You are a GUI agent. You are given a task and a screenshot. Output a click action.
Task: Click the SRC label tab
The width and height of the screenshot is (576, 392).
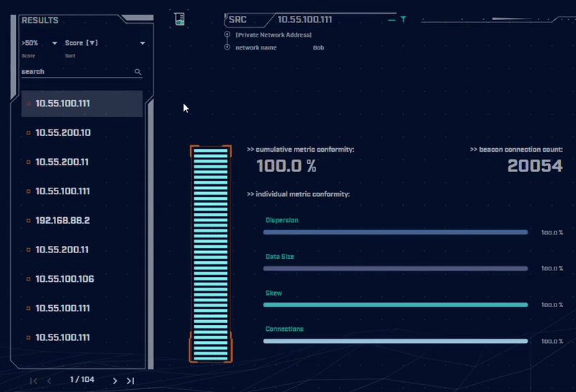point(238,20)
